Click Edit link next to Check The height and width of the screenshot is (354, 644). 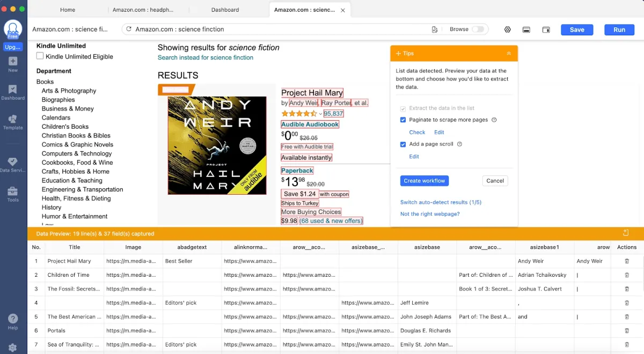tap(439, 132)
